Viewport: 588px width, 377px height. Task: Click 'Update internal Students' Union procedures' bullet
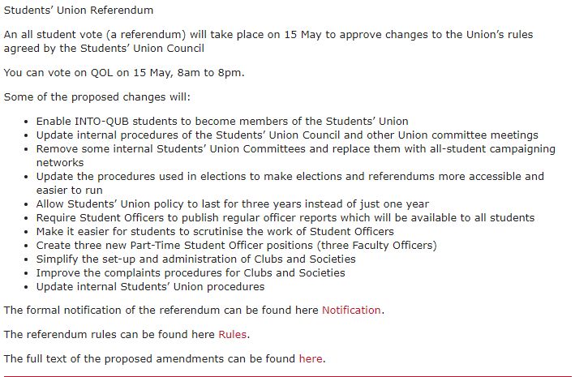[x=150, y=287]
